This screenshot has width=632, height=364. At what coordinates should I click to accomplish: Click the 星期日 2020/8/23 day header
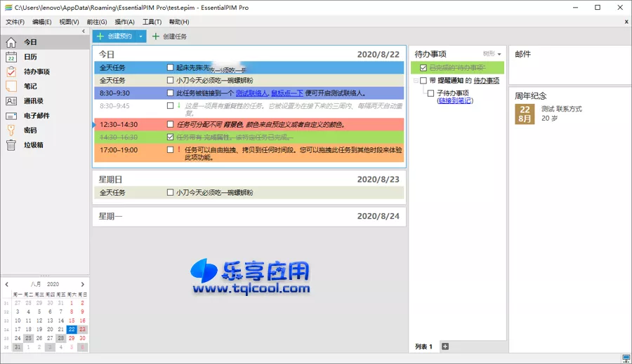[x=249, y=179]
